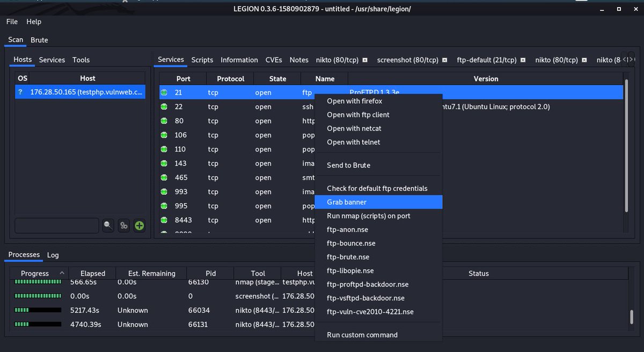
Task: Run ftp-anon.nse from context menu
Action: [x=378, y=229]
